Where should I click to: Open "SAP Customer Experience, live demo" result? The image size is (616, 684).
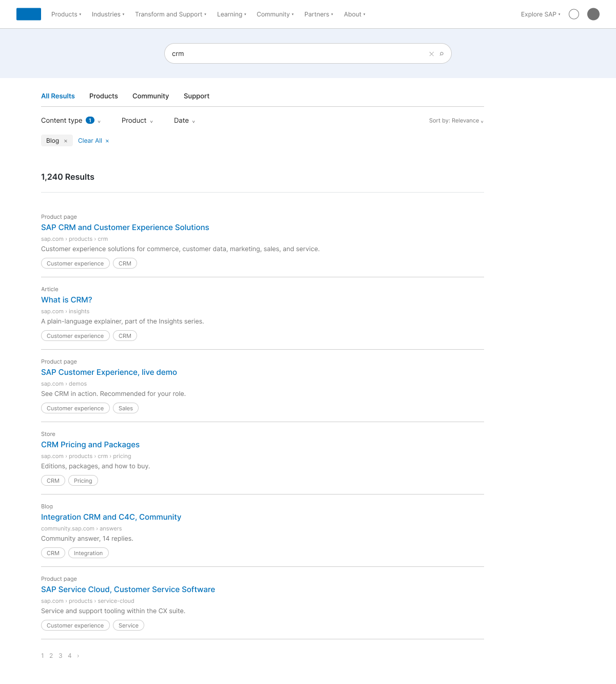109,372
